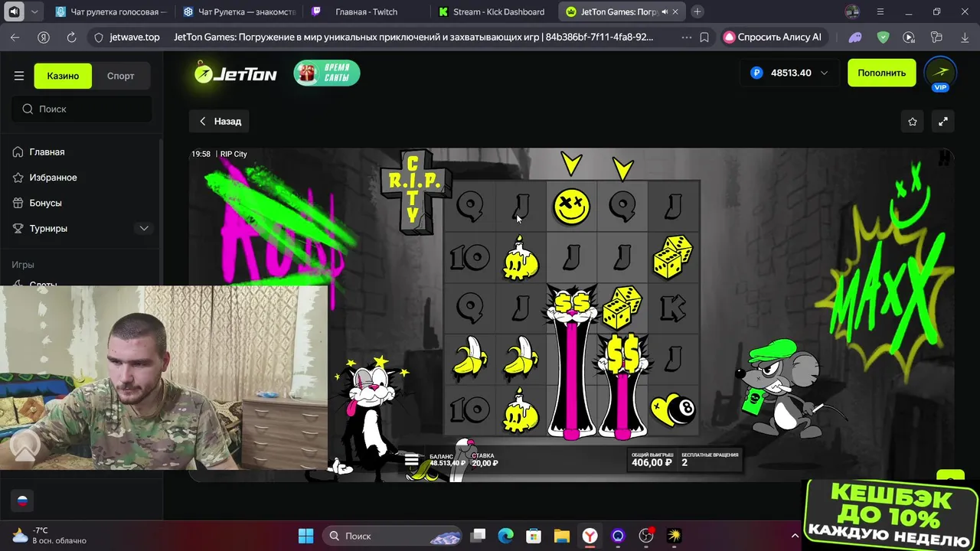This screenshot has width=980, height=551.
Task: Open the Время Санты promo badge
Action: click(x=327, y=73)
